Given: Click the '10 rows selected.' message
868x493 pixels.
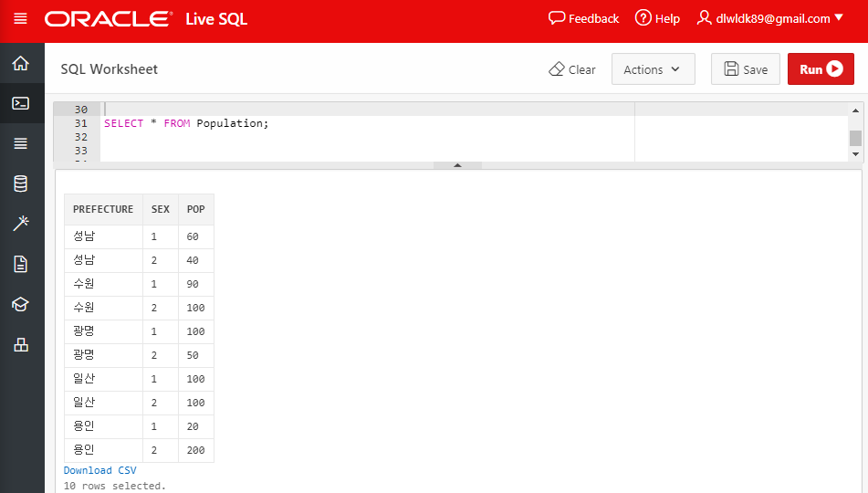Looking at the screenshot, I should 115,486.
